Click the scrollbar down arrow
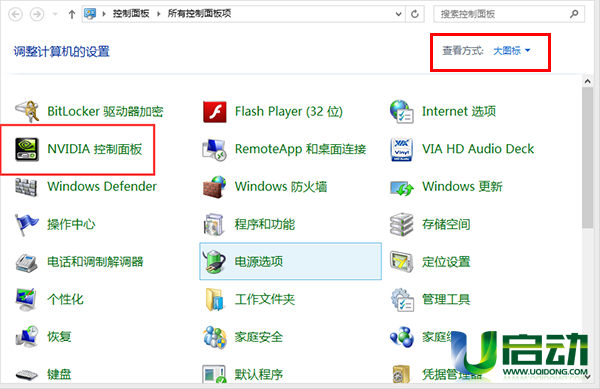Screen dimensions: 600x389 point(587,377)
